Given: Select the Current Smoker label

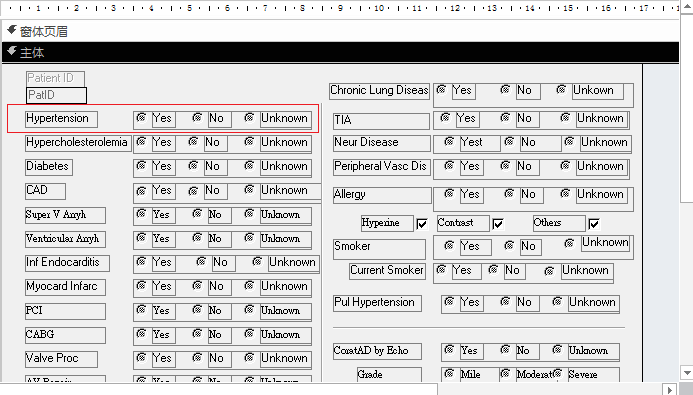Looking at the screenshot, I should coord(388,271).
